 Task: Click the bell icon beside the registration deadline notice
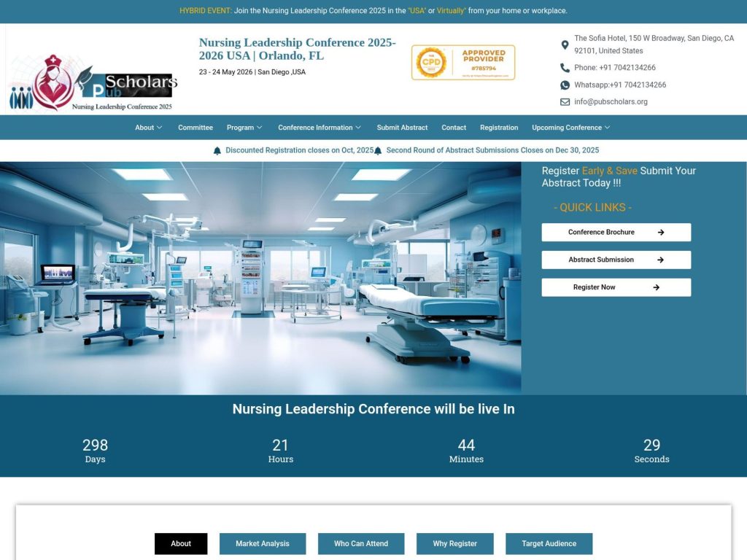pos(216,149)
